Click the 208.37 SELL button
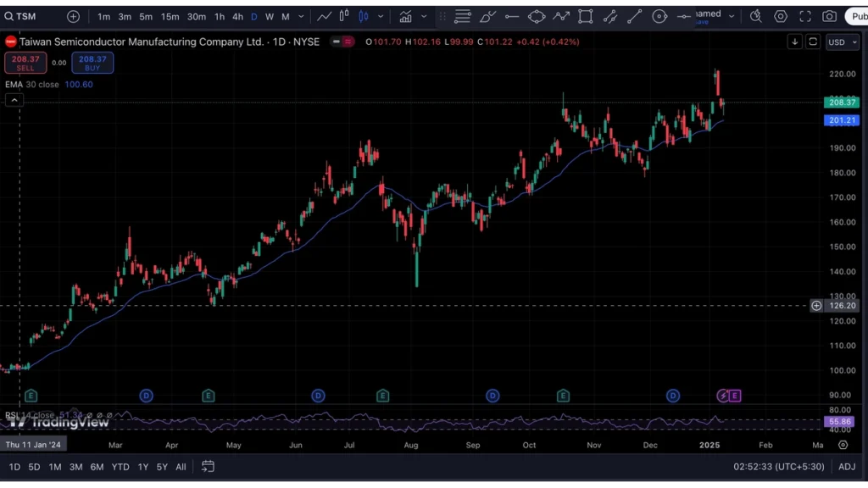 click(x=25, y=63)
